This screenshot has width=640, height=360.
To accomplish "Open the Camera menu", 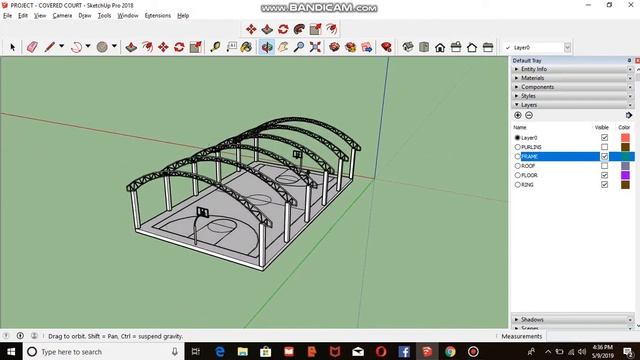I will [x=62, y=16].
